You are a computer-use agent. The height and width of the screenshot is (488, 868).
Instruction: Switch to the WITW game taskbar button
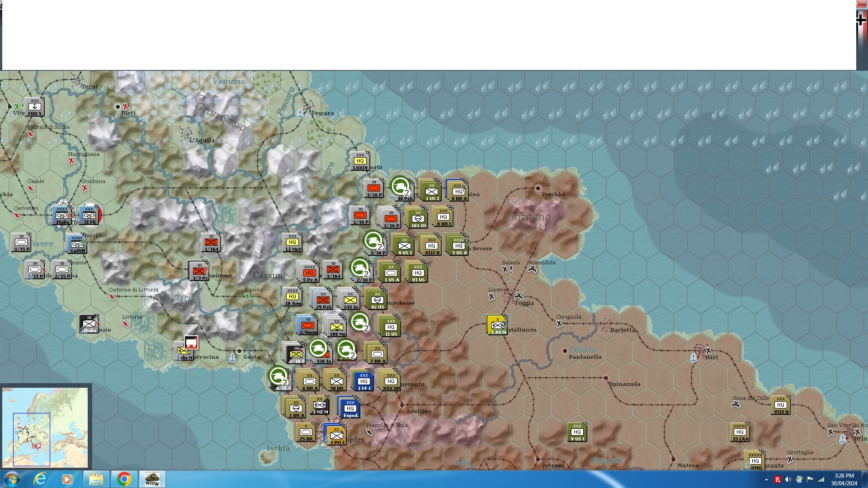click(x=152, y=479)
